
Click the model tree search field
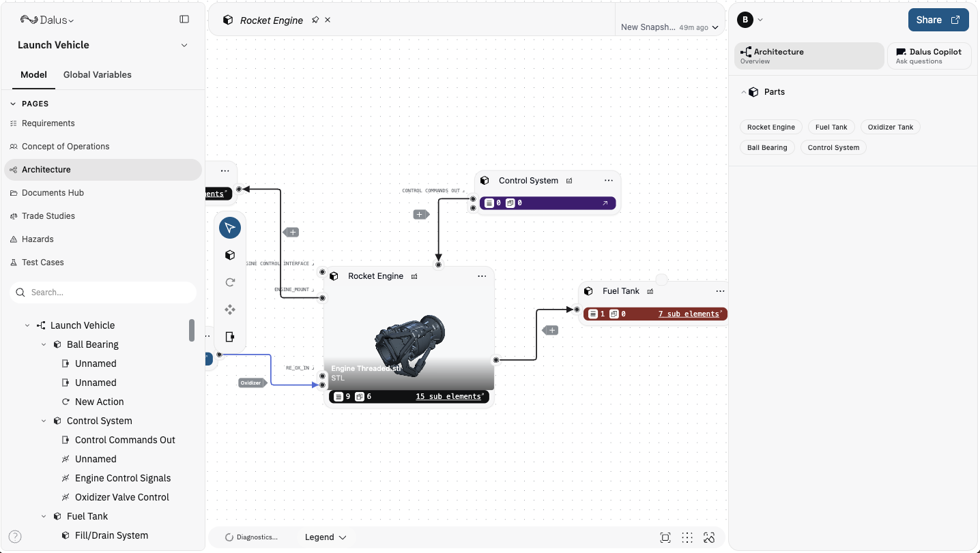103,293
